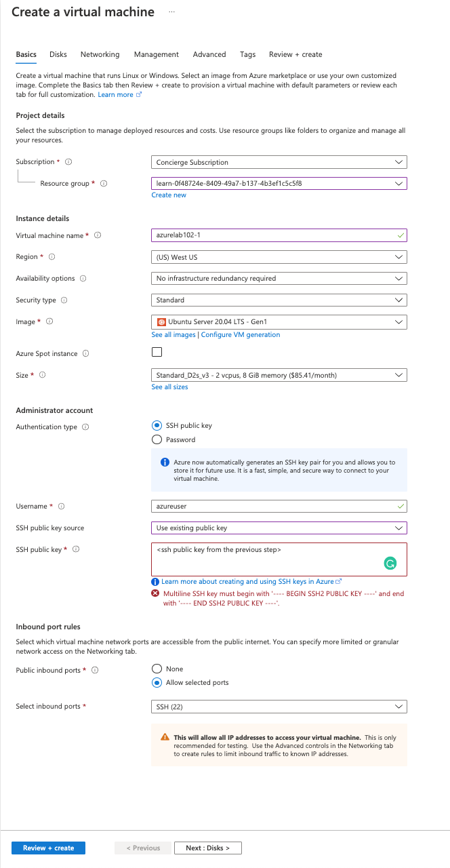Expand the Region dropdown
Viewport: 450px width, 868px height.
point(279,257)
